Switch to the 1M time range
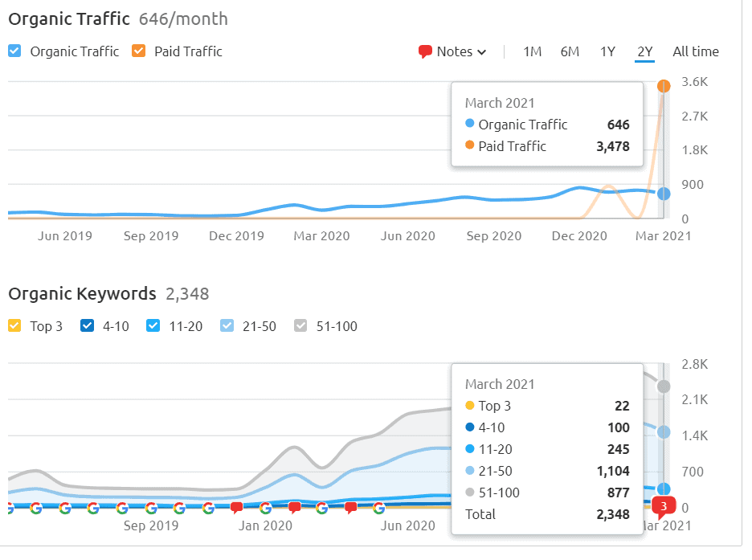Viewport: 752px width, 560px height. [532, 51]
